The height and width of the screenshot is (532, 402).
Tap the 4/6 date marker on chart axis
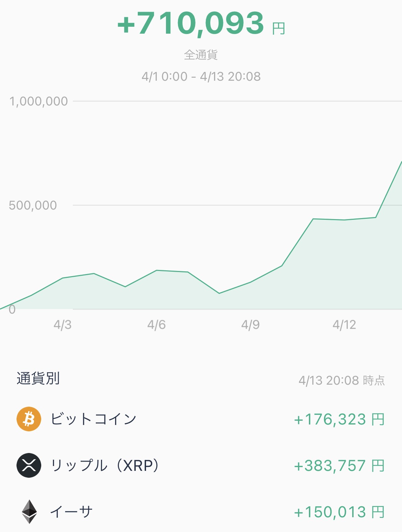pyautogui.click(x=156, y=325)
